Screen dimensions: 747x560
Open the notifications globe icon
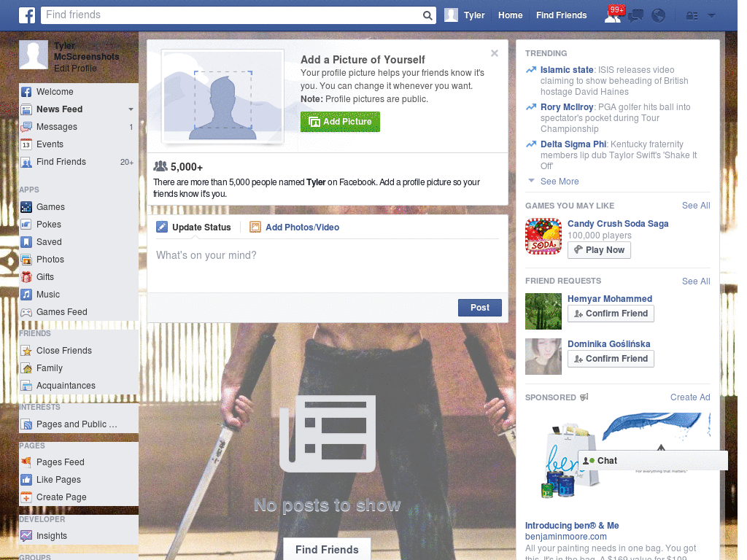(658, 16)
